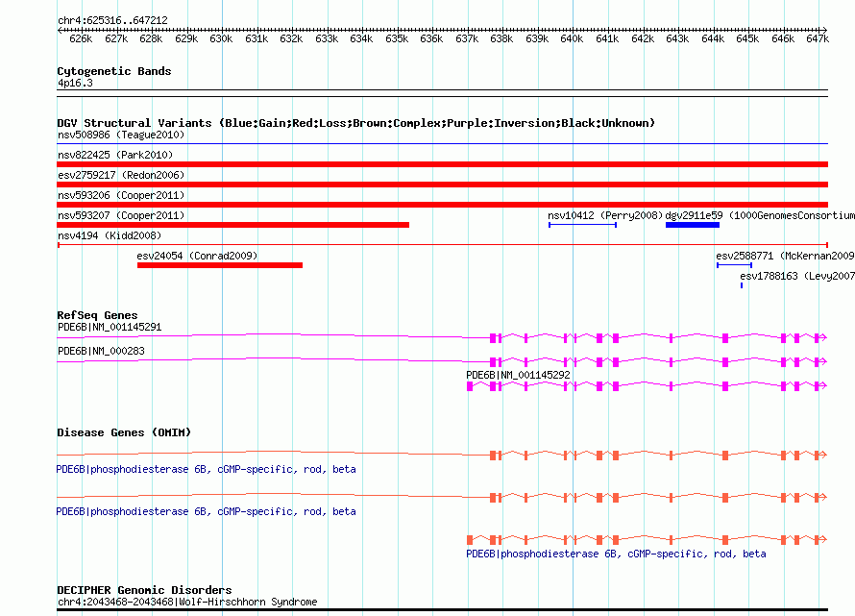
Task: Open the third PDE6B OMIM link under short transcript
Action: click(x=616, y=554)
